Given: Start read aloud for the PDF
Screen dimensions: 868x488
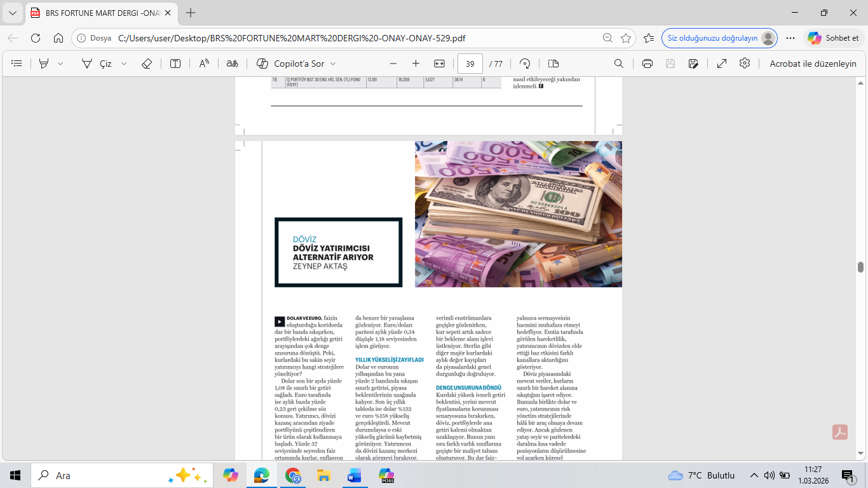Looking at the screenshot, I should 204,64.
